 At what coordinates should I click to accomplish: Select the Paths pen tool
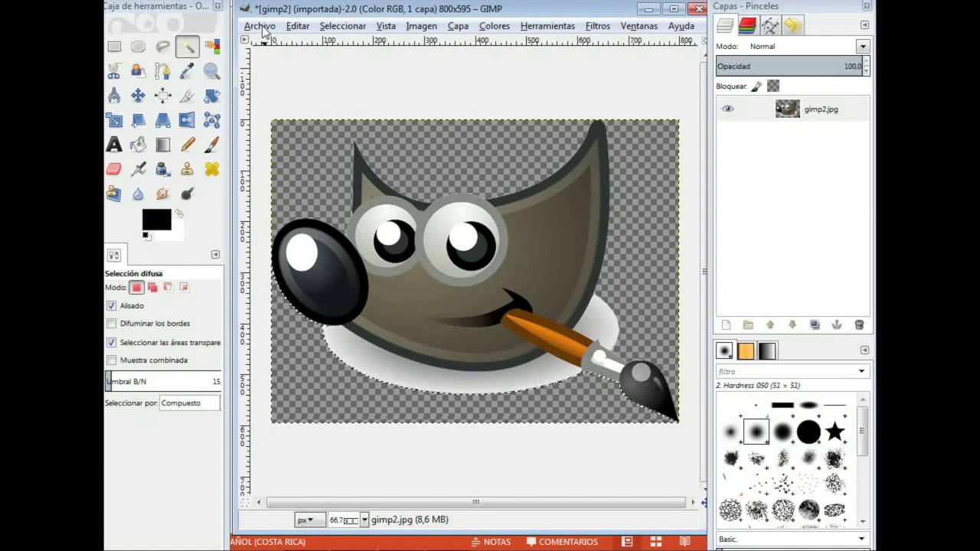(x=162, y=71)
